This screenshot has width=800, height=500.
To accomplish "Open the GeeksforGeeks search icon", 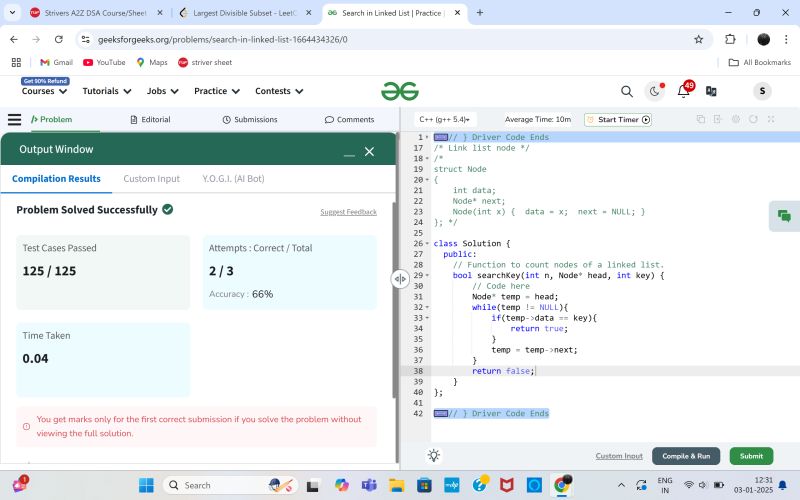I will pos(627,91).
